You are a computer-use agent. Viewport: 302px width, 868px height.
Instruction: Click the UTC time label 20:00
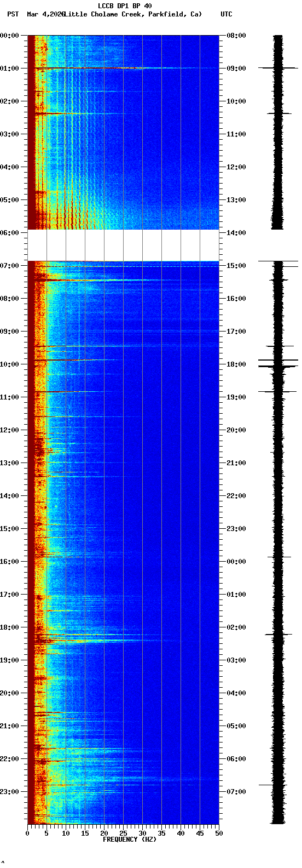coord(236,430)
